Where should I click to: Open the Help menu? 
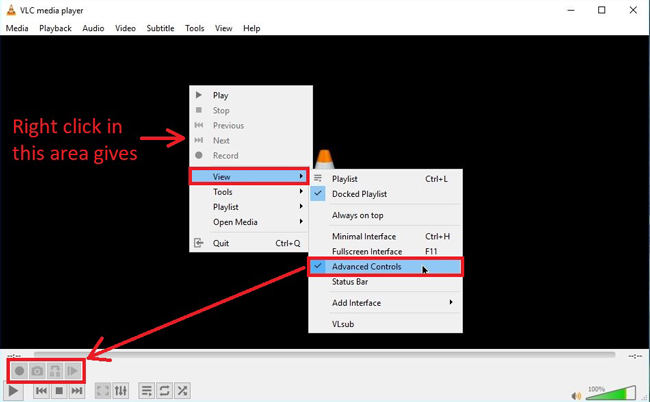pos(252,28)
